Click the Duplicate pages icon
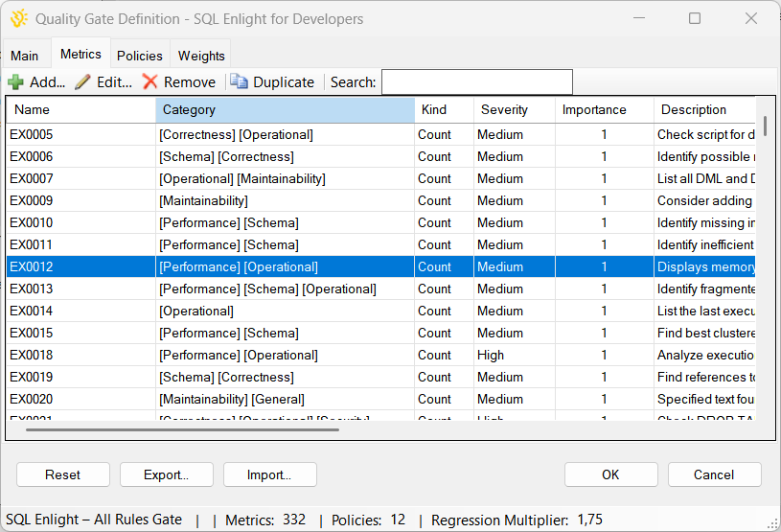The height and width of the screenshot is (532, 781). coord(239,81)
